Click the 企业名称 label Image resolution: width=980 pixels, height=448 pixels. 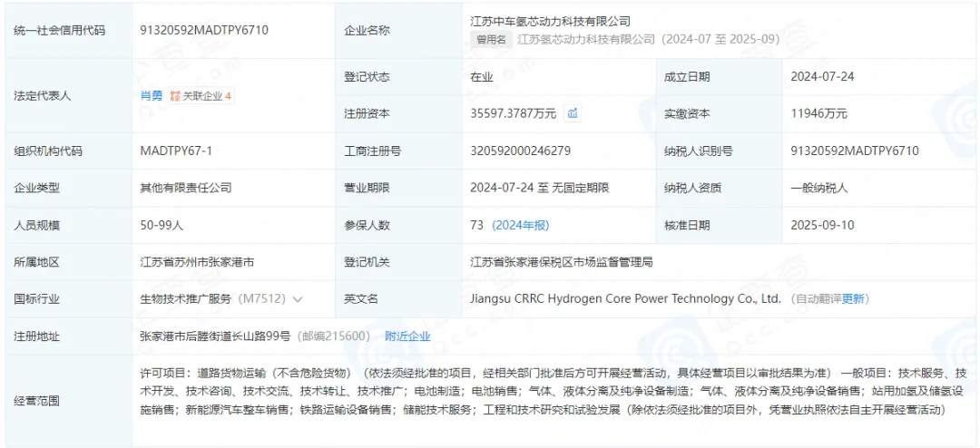367,30
